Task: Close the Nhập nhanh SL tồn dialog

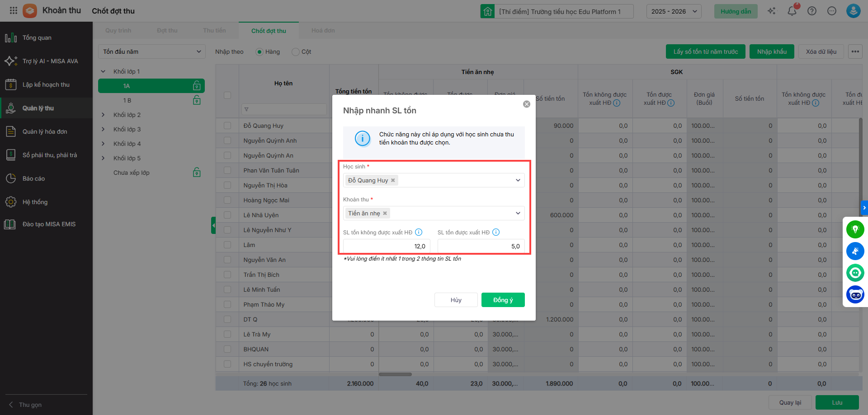Action: click(x=527, y=104)
